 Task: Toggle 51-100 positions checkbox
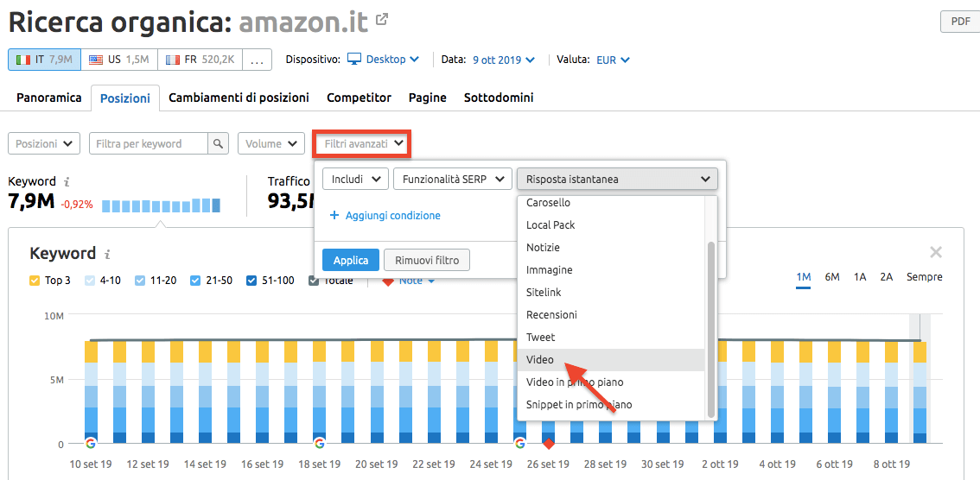(251, 281)
